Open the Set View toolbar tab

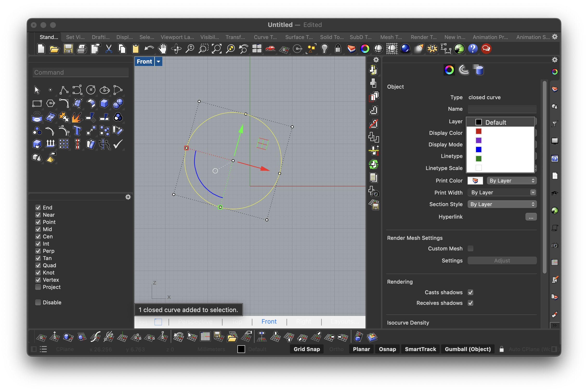tap(75, 37)
